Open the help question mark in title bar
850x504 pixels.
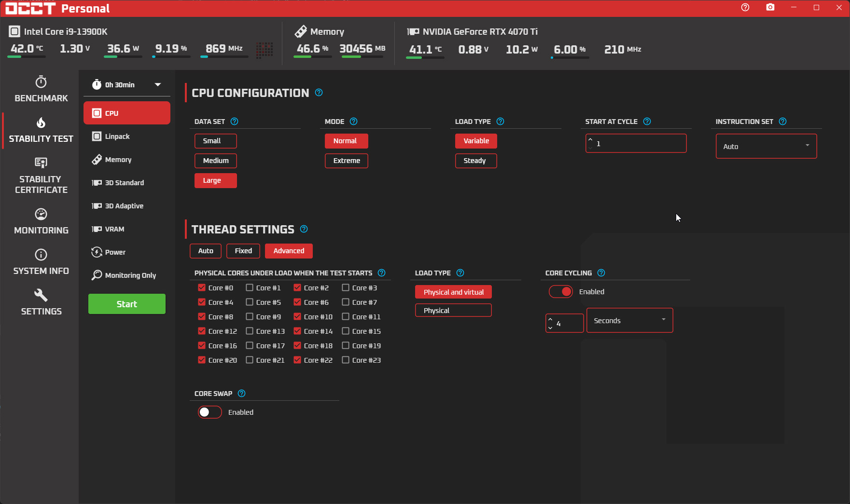click(745, 7)
